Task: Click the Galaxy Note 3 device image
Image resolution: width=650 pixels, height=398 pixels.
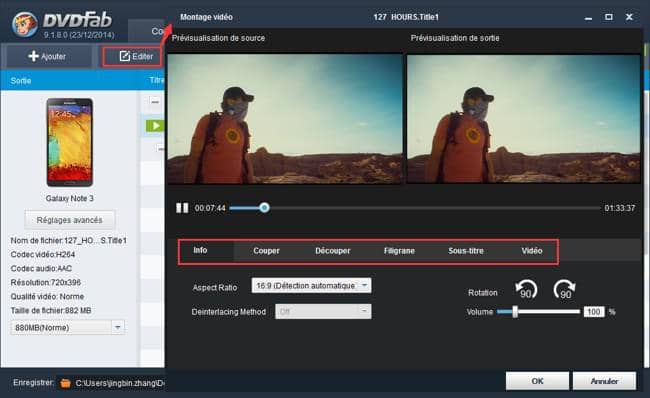Action: click(x=70, y=142)
